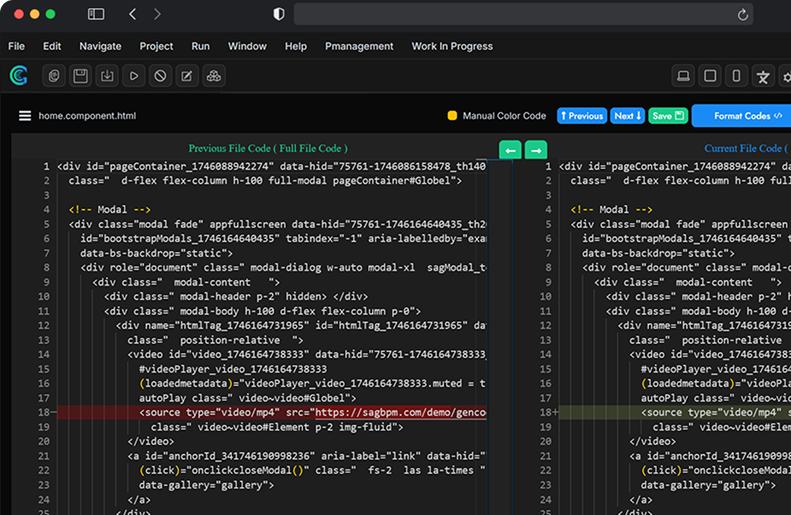Toggle the hamburger menu beside home.component.html
791x515 pixels.
click(x=25, y=116)
